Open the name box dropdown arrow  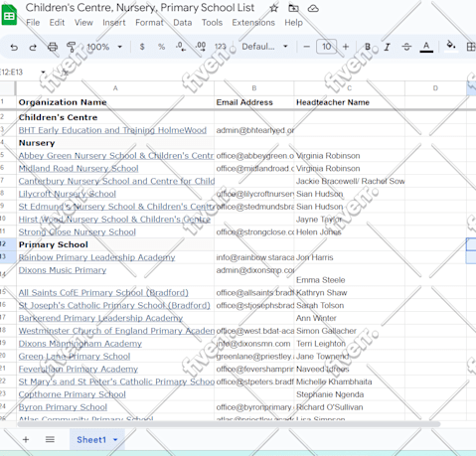[43, 73]
